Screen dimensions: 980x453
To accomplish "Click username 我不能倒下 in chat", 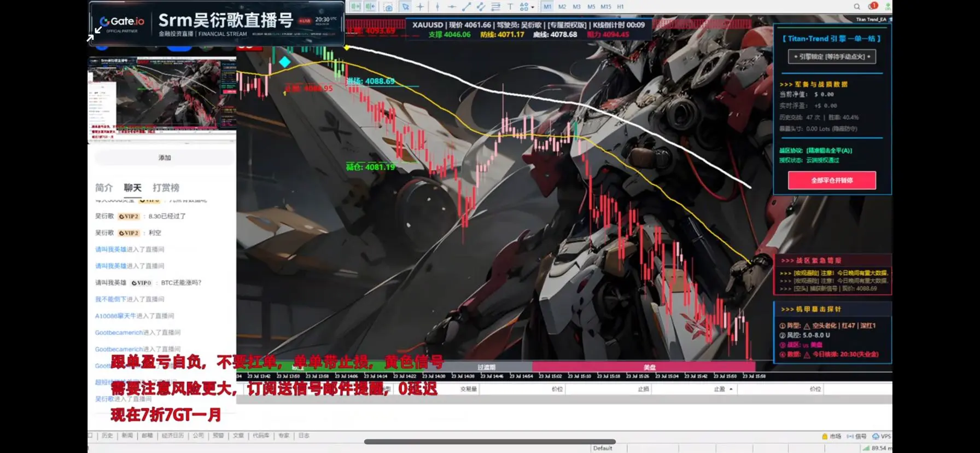I will point(110,299).
